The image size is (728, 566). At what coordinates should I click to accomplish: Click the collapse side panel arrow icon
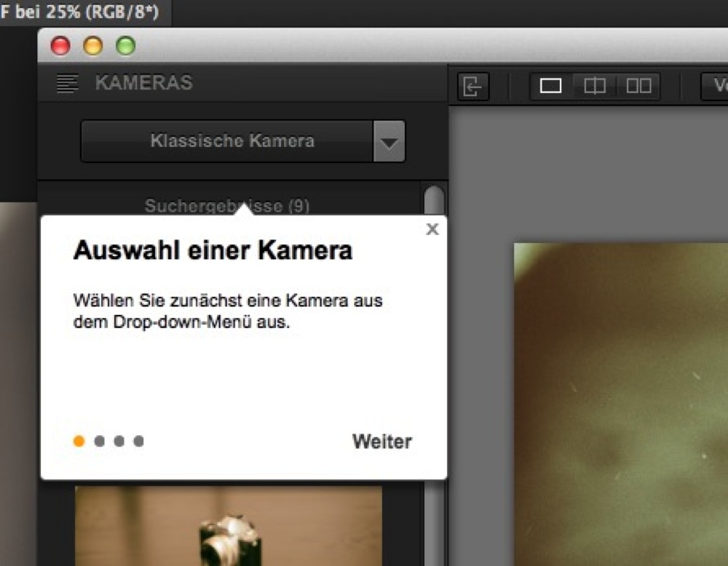(x=473, y=87)
